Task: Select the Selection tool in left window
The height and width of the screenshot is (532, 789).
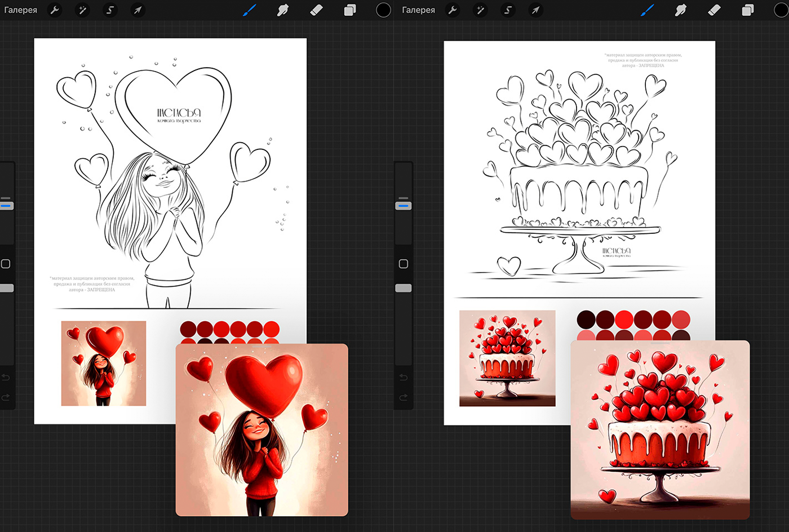Action: click(x=110, y=10)
